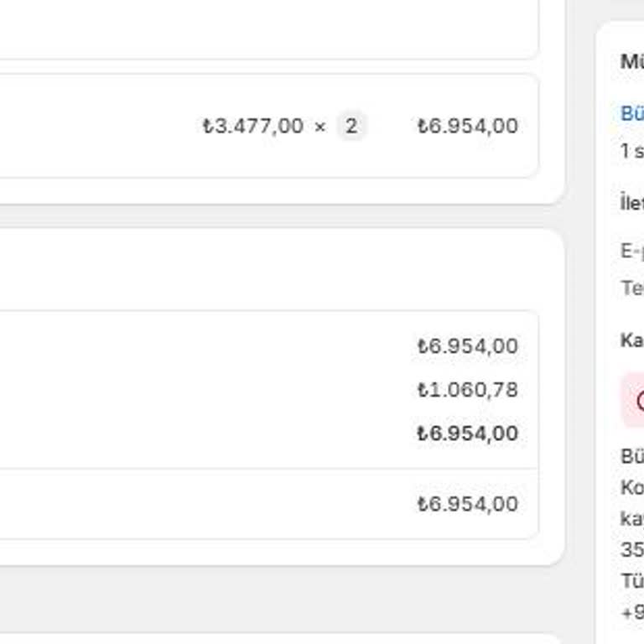Click the 'E-p' email line
The width and height of the screenshot is (644, 644).
pyautogui.click(x=631, y=250)
